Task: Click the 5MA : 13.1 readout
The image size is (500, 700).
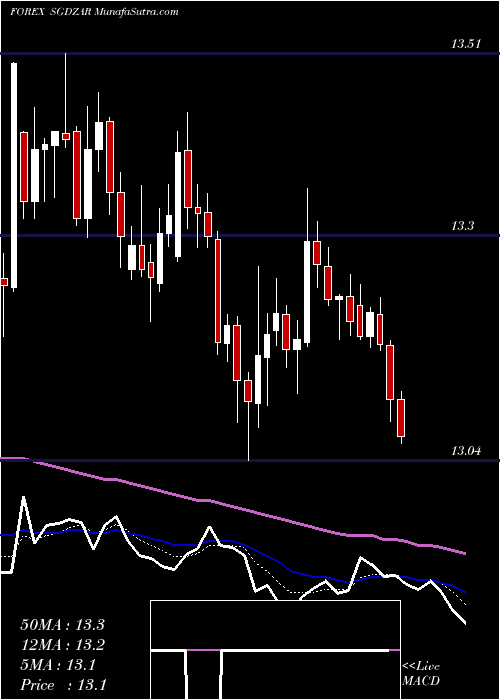Action: (58, 665)
